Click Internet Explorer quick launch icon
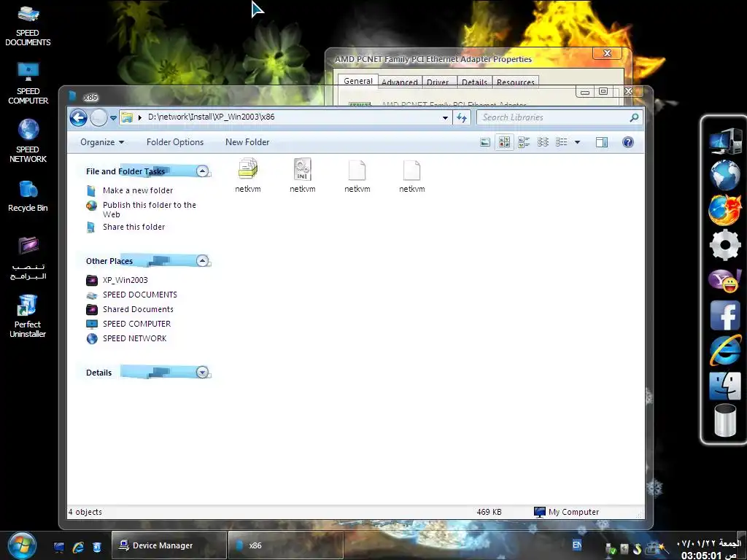The width and height of the screenshot is (747, 560). click(77, 547)
